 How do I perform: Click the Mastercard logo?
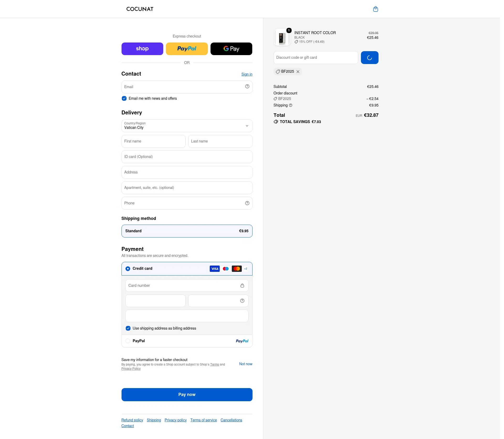point(237,269)
